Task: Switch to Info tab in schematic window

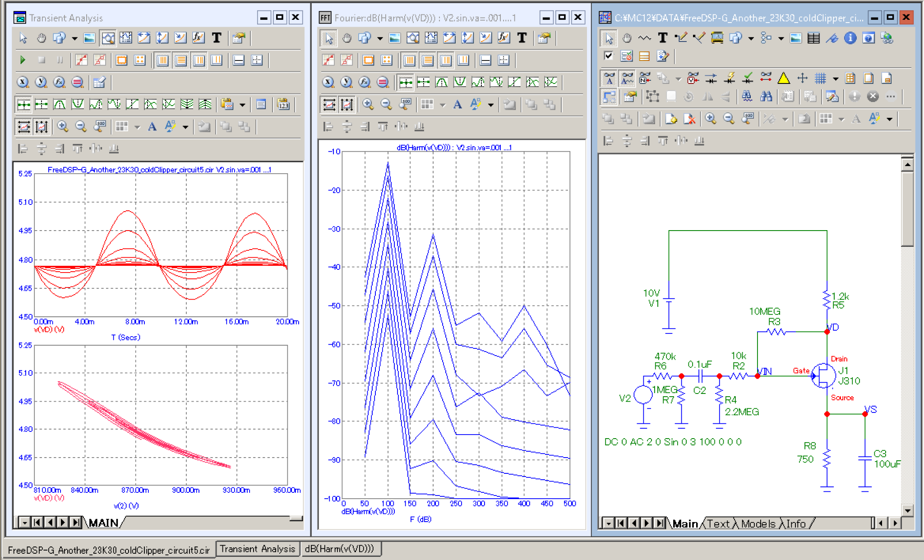Action: click(x=796, y=523)
